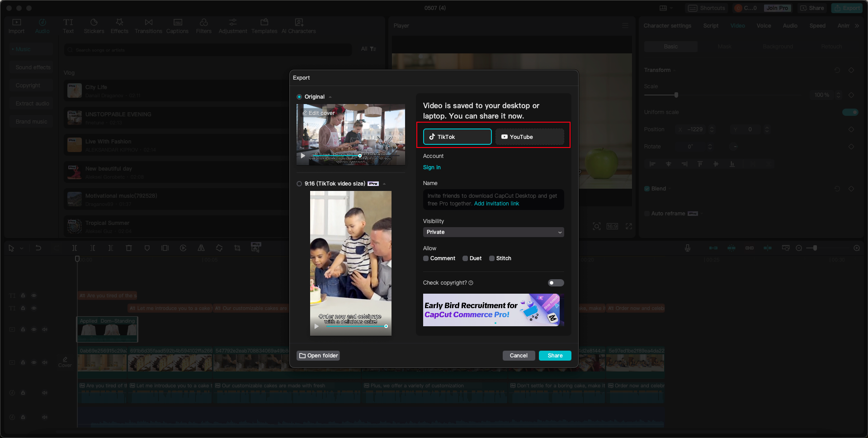Click the Cover pencil icon beside the video track
Screen dimensions: 868x438
(65, 359)
